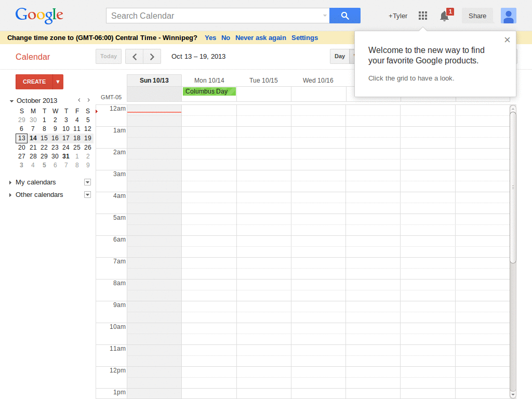Image resolution: width=532 pixels, height=399 pixels.
Task: Show previous month in mini calendar
Action: (79, 100)
